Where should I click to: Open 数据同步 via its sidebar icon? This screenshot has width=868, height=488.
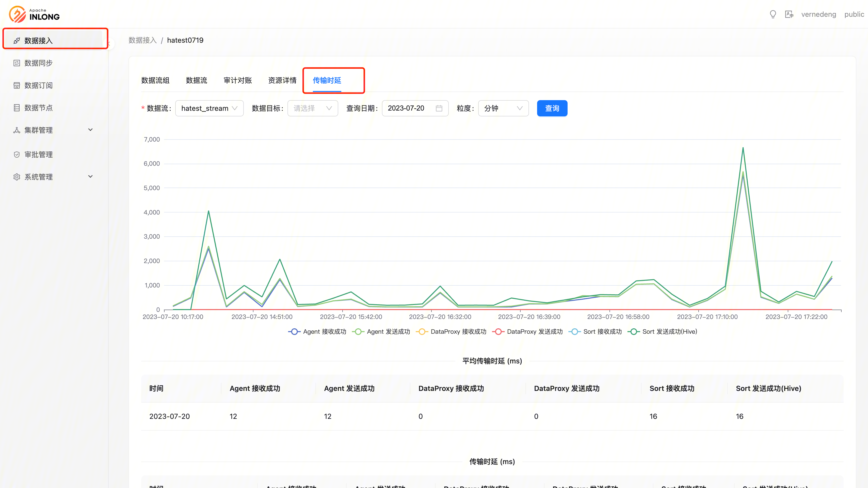tap(17, 63)
